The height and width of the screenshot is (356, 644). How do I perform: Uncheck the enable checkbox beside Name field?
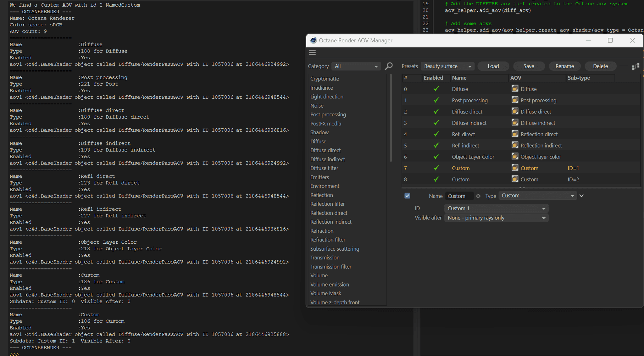coord(407,196)
